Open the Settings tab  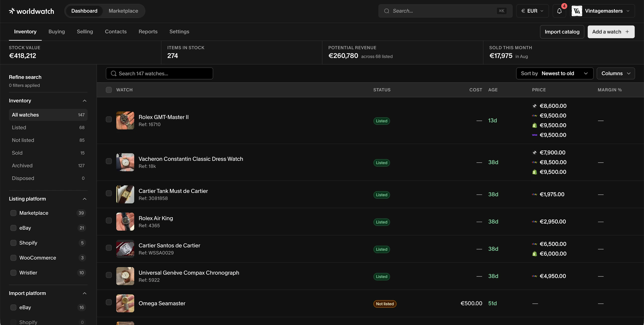[179, 32]
